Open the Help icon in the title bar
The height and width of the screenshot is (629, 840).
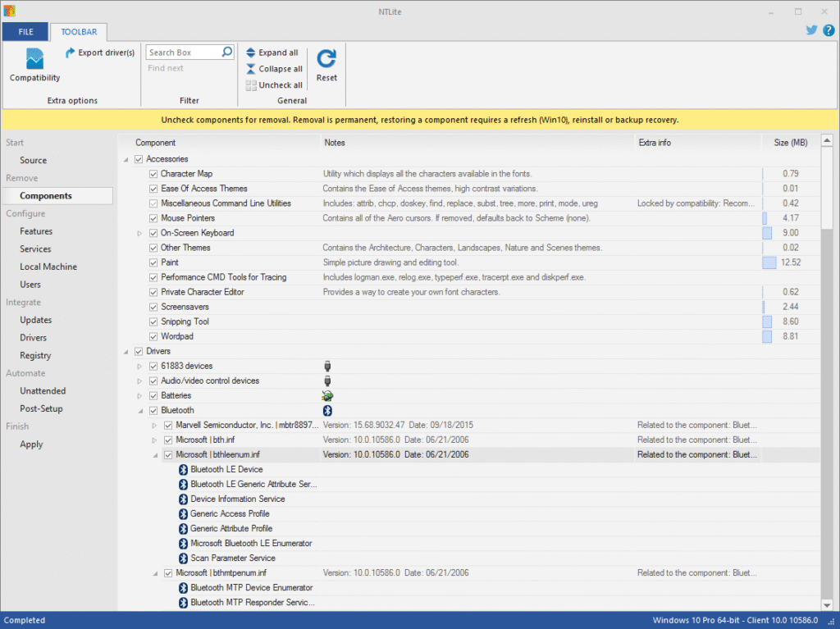(x=828, y=30)
